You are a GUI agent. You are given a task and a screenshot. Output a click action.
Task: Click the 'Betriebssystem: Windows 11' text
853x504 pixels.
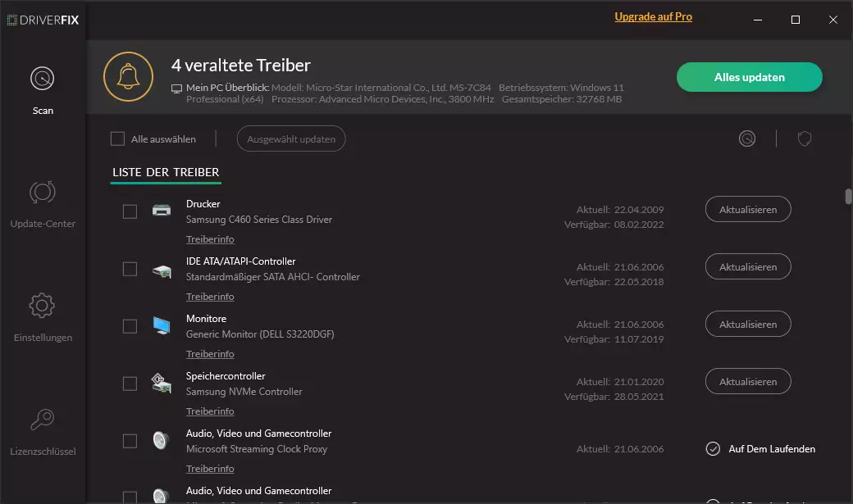tap(561, 88)
